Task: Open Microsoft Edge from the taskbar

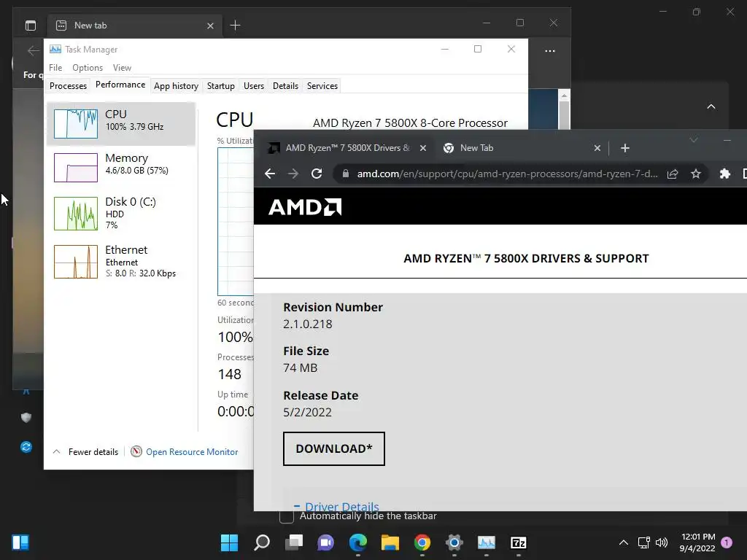Action: coord(357,542)
